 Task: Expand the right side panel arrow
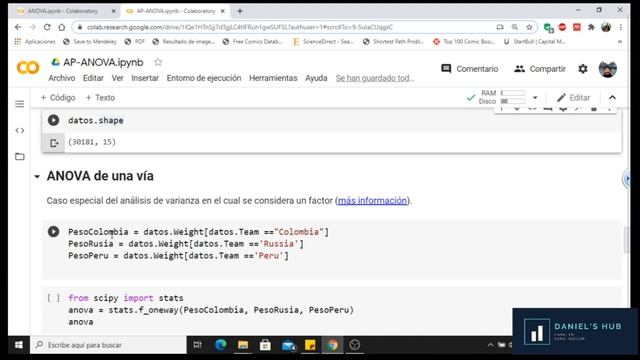(627, 179)
